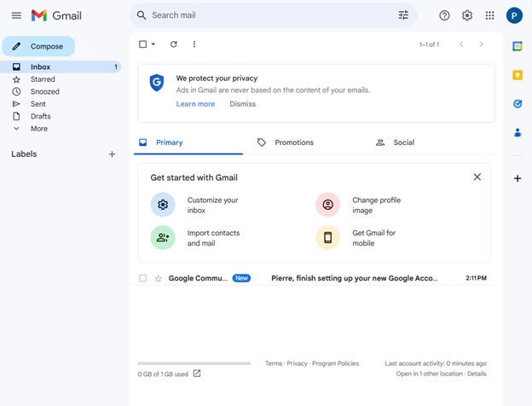Click the Change profile image text
This screenshot has width=532, height=406.
(376, 205)
